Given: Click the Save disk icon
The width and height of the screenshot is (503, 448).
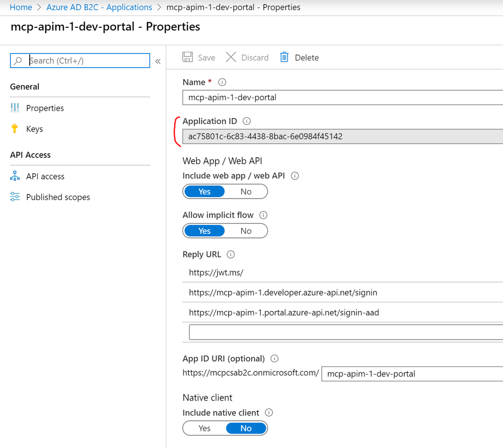Looking at the screenshot, I should point(187,57).
